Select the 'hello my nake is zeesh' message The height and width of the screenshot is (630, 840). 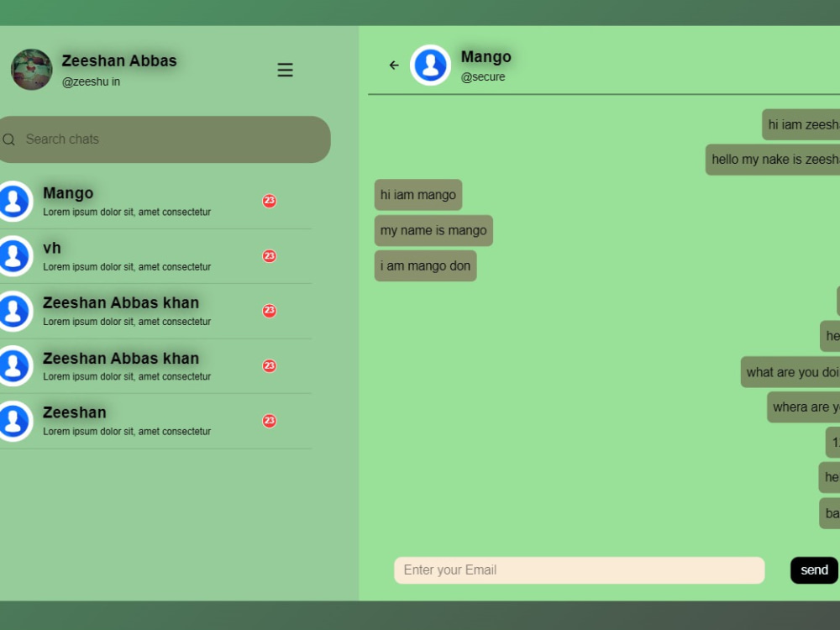click(773, 160)
